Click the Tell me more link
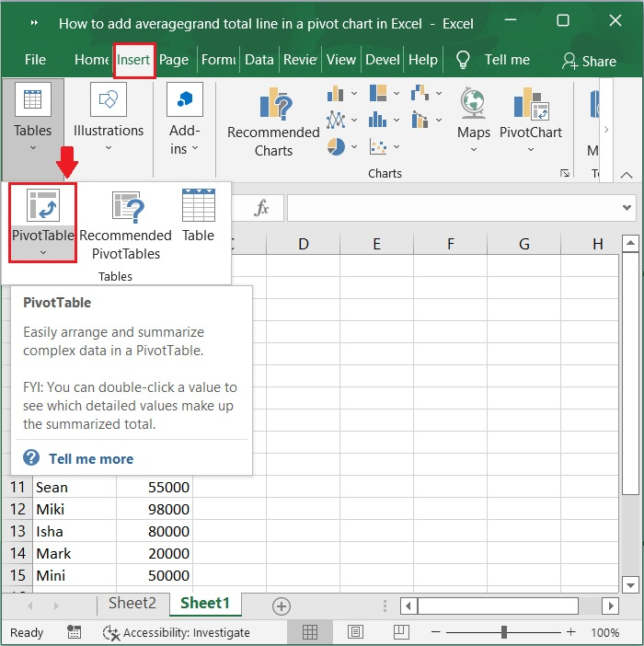The image size is (644, 646). tap(91, 458)
